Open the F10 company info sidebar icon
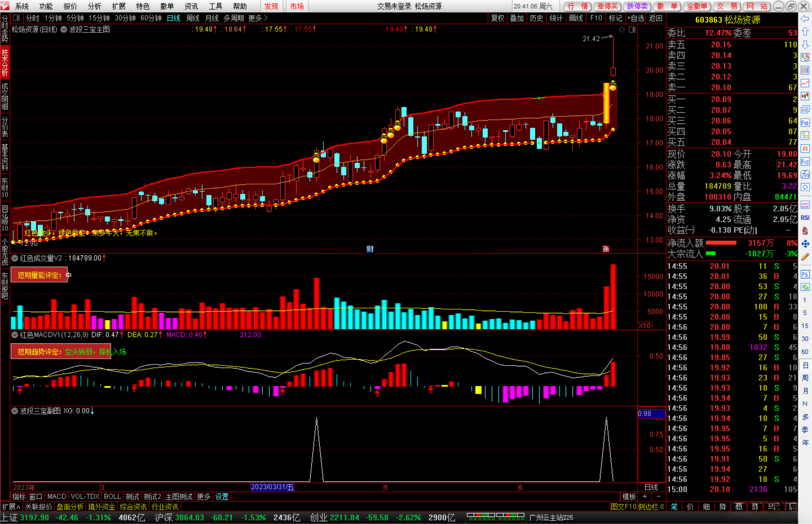 coord(805,122)
